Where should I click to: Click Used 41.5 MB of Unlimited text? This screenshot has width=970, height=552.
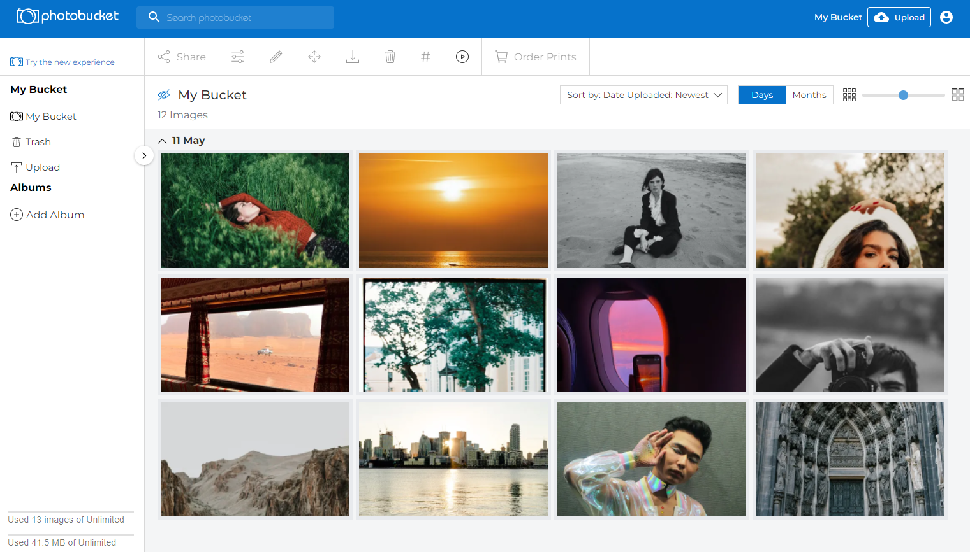(62, 543)
